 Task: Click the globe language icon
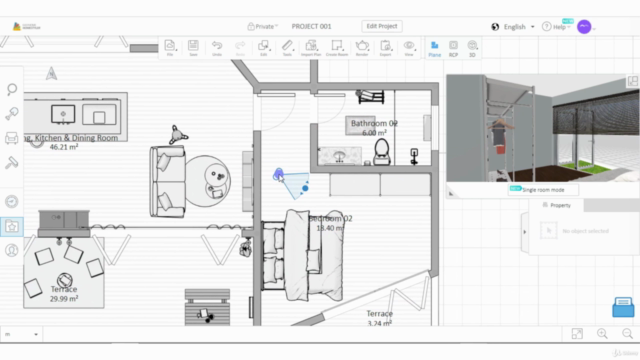pos(495,27)
